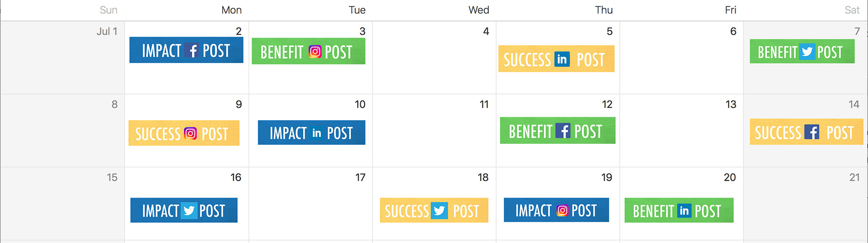Click the LinkedIn icon in July 5 post
The width and height of the screenshot is (868, 243).
(562, 59)
